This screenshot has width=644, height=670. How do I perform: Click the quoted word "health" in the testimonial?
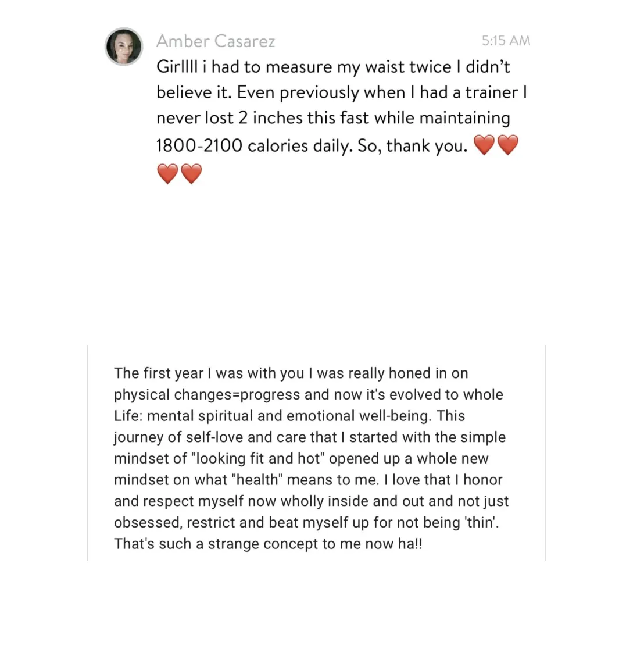pyautogui.click(x=257, y=480)
